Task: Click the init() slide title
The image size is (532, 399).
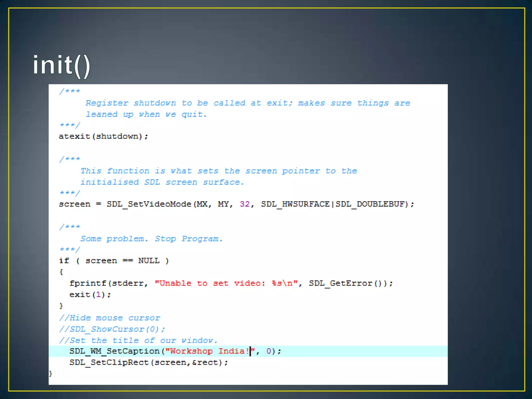Action: 62,65
